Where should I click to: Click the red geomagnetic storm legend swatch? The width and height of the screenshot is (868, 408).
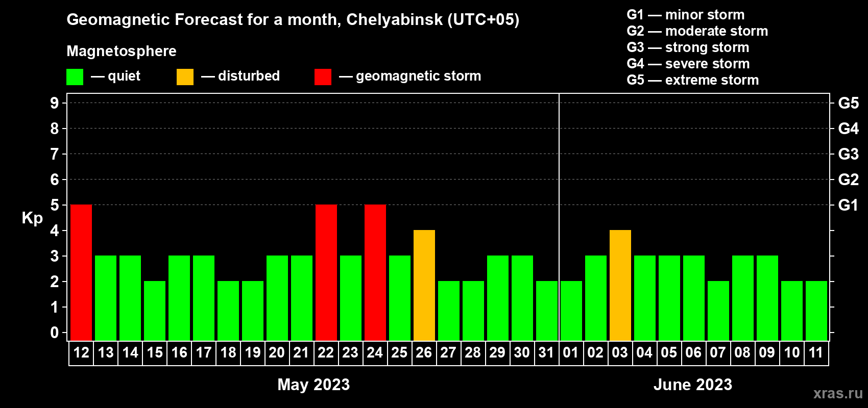click(x=323, y=77)
